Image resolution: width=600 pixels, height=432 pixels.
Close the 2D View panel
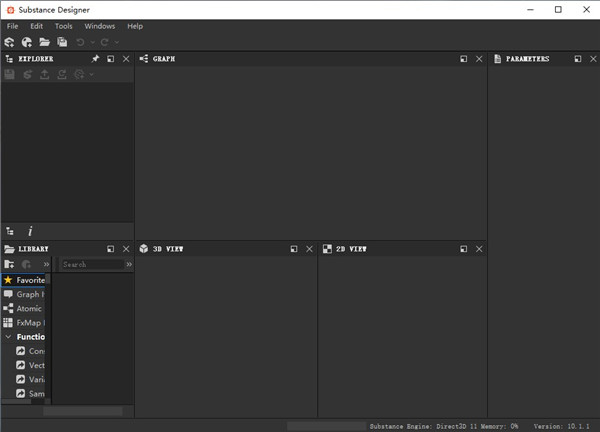[479, 248]
